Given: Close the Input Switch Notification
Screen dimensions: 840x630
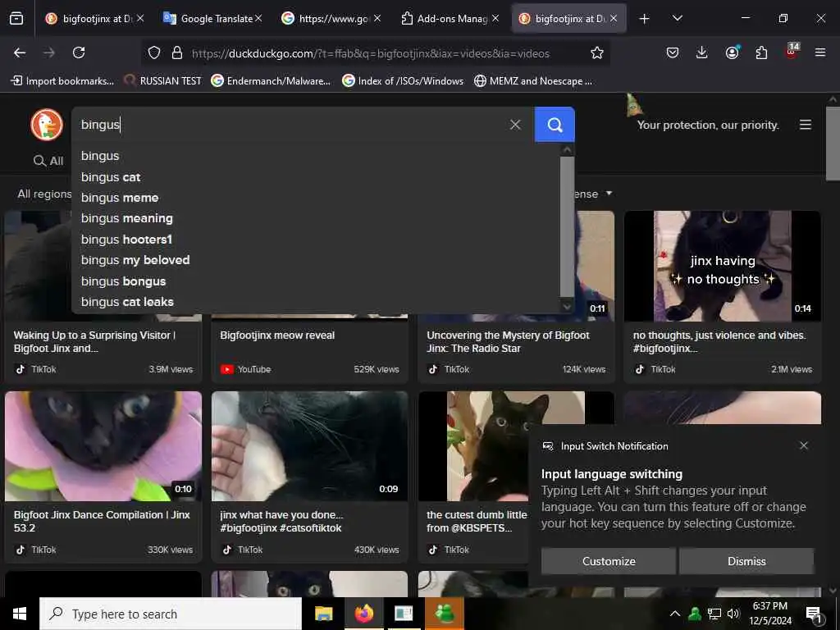Looking at the screenshot, I should click(804, 445).
